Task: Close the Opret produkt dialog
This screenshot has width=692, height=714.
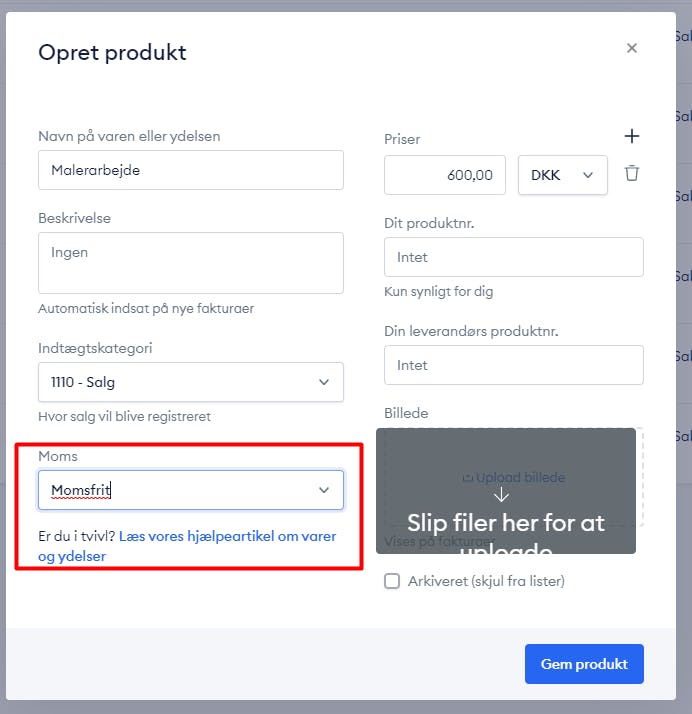Action: (x=631, y=48)
